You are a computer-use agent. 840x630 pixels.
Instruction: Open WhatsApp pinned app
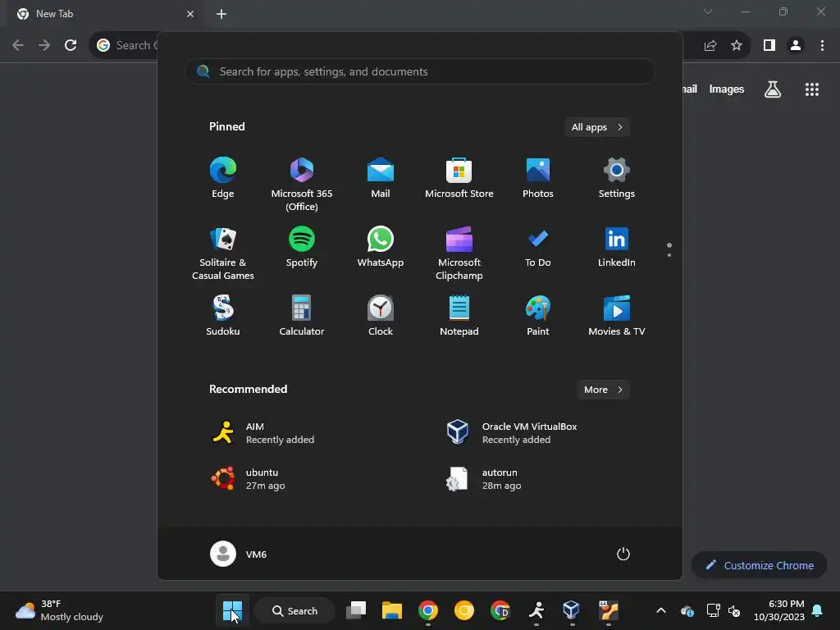pos(381,248)
